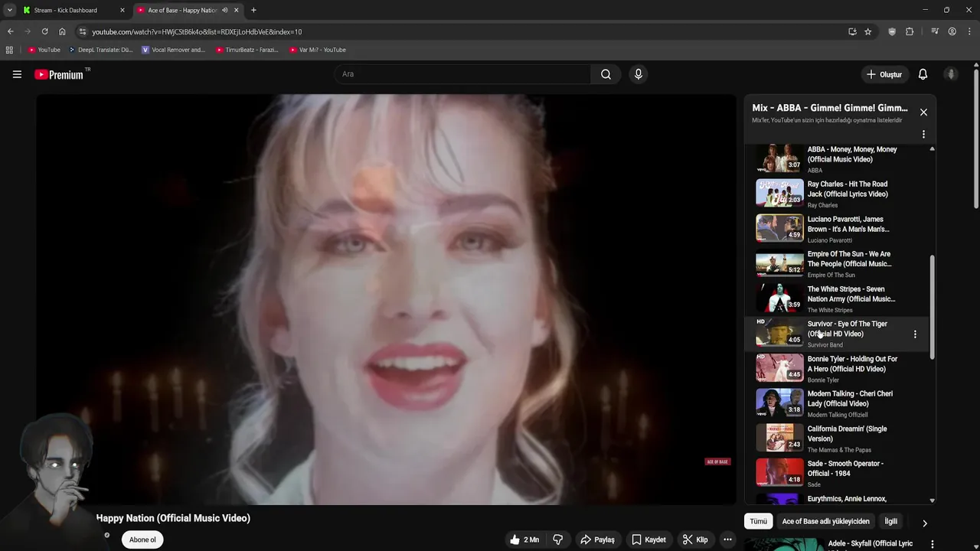Click the browser address bar URL

[x=197, y=31]
